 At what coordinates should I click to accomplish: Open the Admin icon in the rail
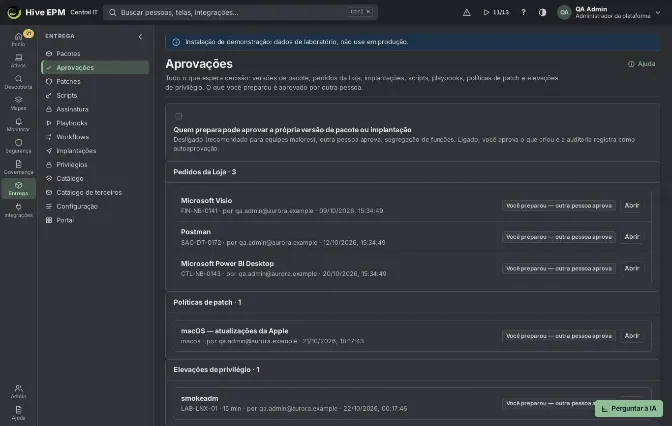click(x=18, y=391)
